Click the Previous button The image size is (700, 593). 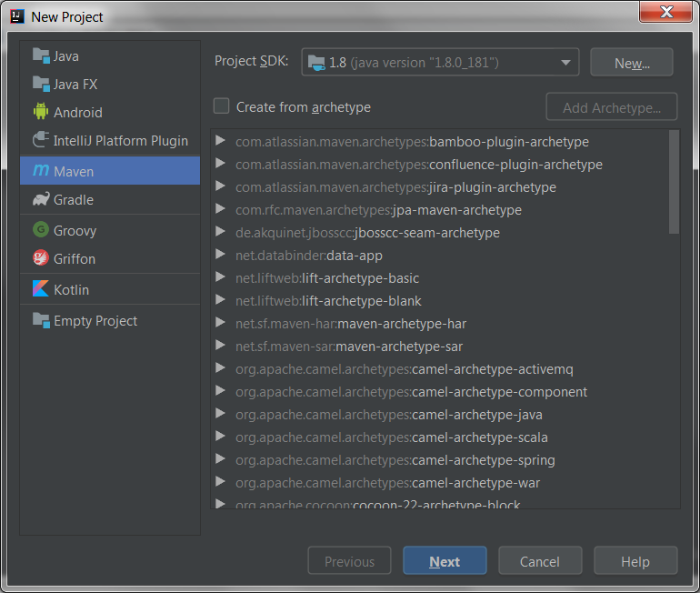350,561
